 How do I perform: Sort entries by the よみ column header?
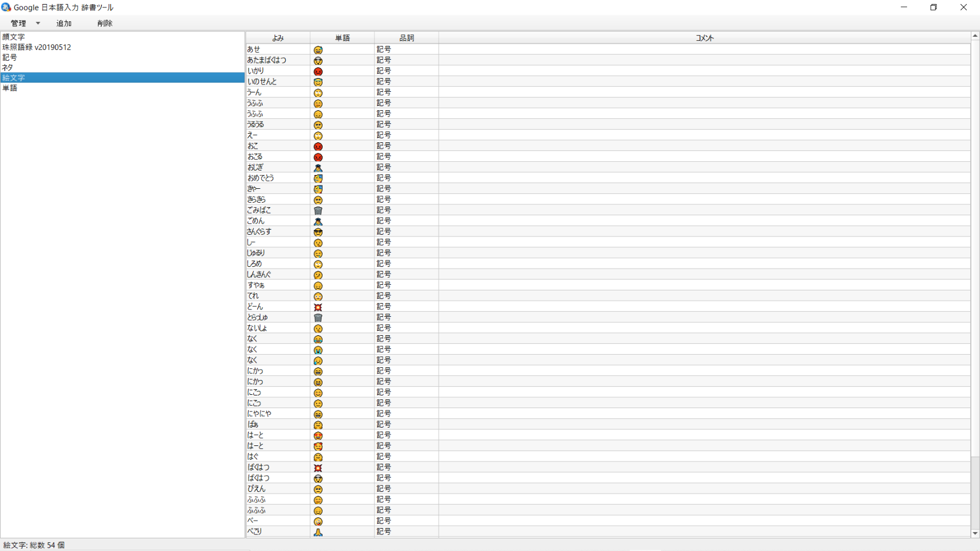[x=278, y=38]
